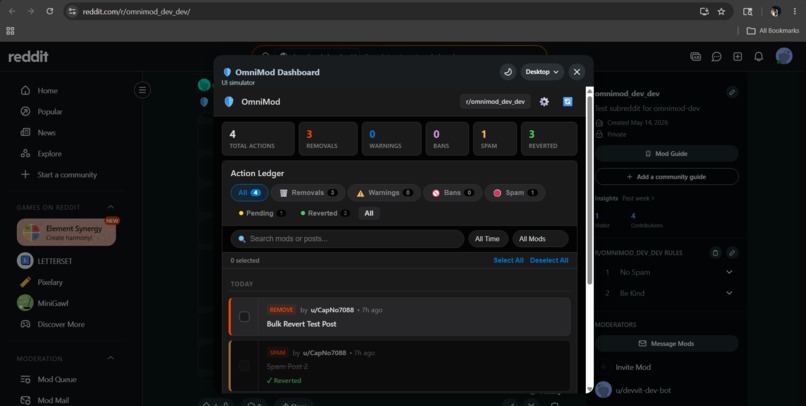Collapse the Moderation section
Screen dimensions: 806x406
point(111,358)
